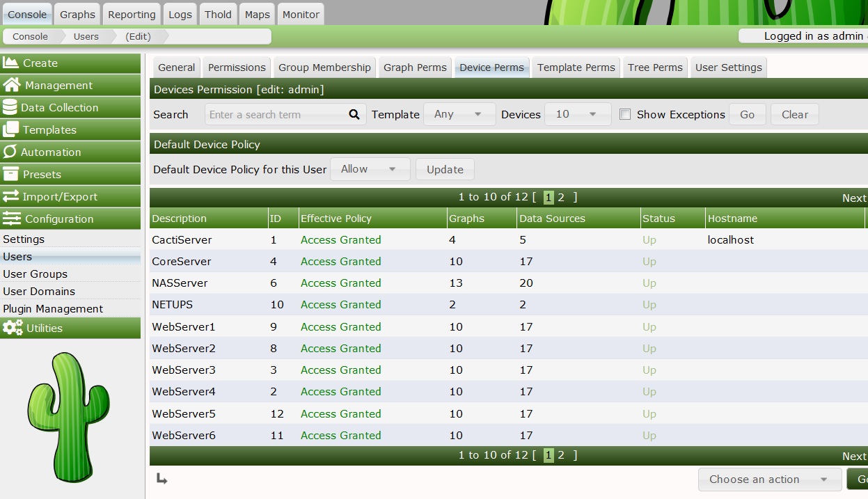Click the Automation icon in sidebar
The width and height of the screenshot is (868, 499).
click(x=10, y=152)
